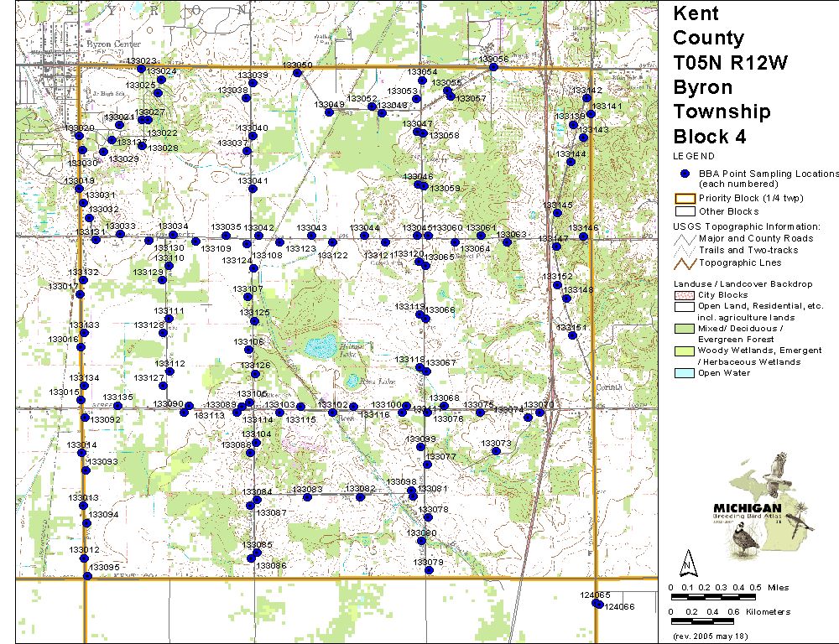
Task: Click the blue BBA point legend symbol
Action: click(685, 174)
